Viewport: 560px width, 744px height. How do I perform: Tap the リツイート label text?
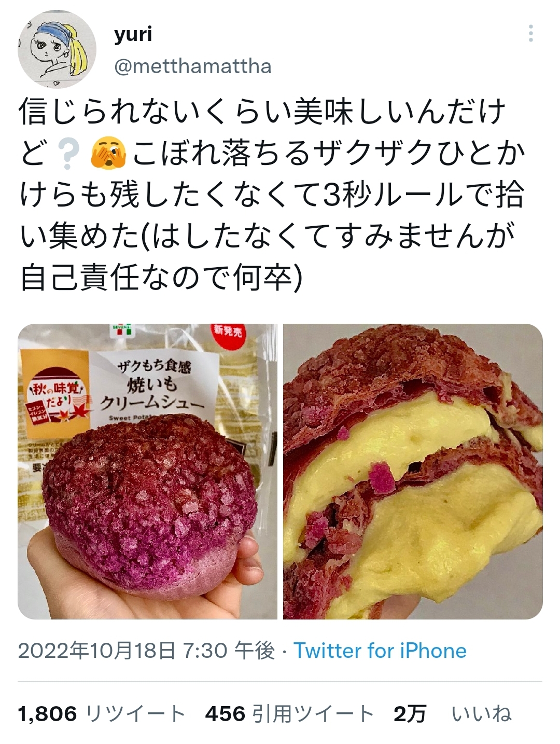point(135,714)
